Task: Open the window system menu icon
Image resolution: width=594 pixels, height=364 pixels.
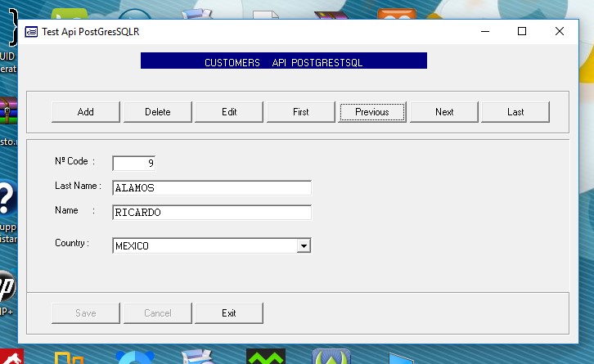Action: tap(31, 32)
